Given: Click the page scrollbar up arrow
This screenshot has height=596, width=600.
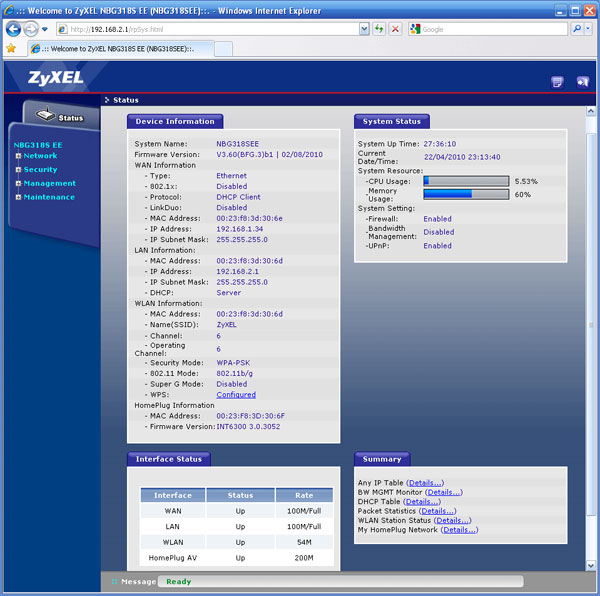Looking at the screenshot, I should point(591,111).
